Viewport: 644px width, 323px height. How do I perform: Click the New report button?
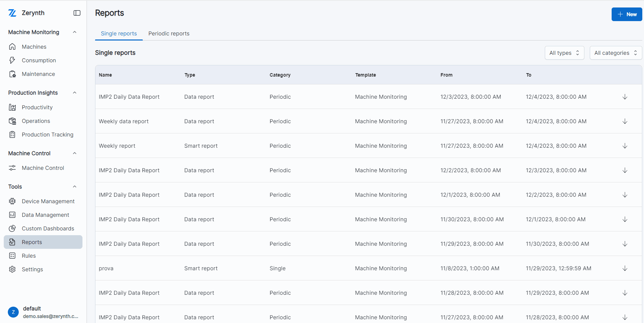coord(627,14)
